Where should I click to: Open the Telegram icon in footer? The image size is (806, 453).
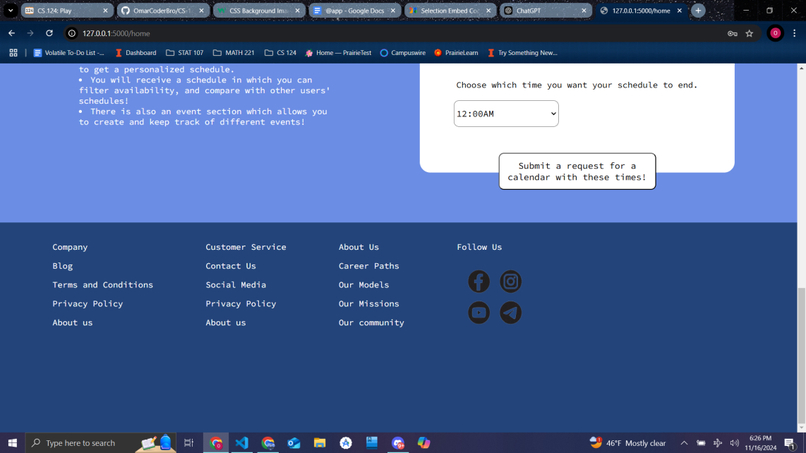click(510, 313)
